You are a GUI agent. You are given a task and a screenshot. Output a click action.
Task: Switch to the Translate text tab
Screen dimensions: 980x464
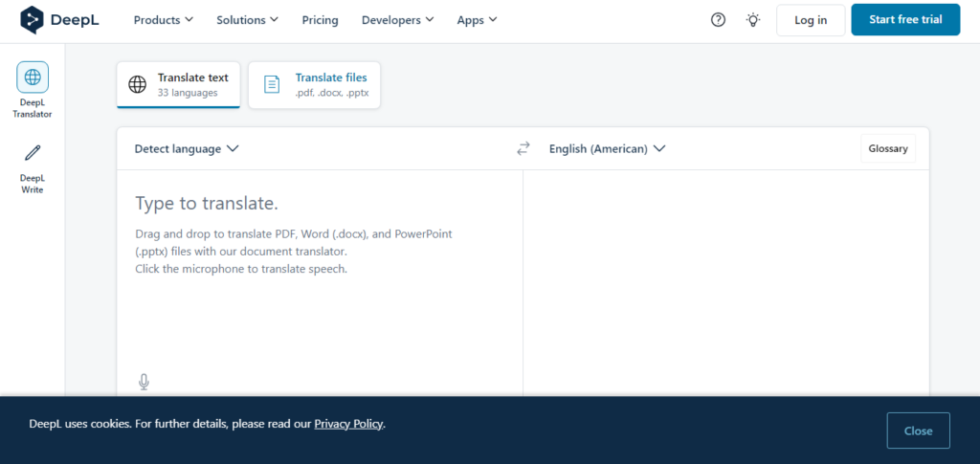[x=178, y=84]
